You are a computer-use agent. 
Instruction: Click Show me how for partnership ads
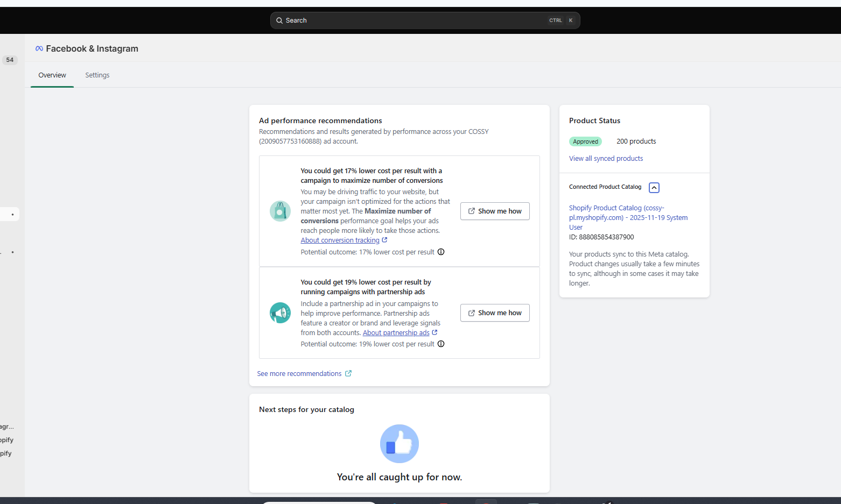click(495, 313)
